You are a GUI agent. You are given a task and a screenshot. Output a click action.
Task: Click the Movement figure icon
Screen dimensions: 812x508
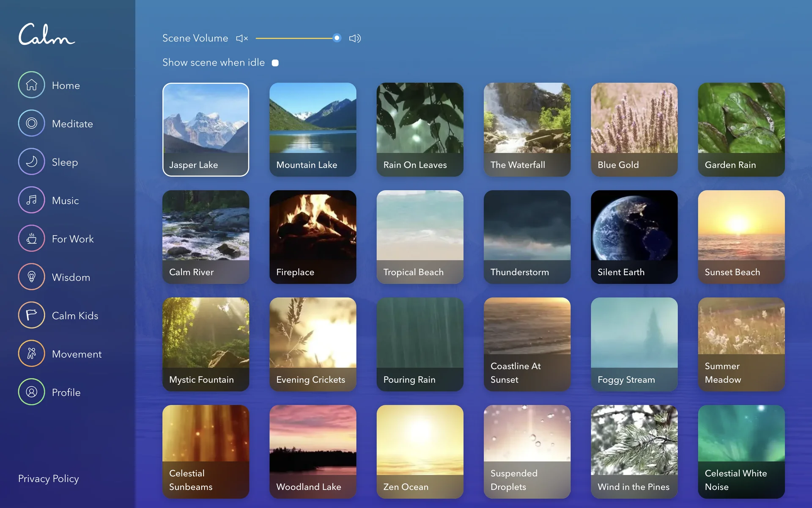point(31,353)
